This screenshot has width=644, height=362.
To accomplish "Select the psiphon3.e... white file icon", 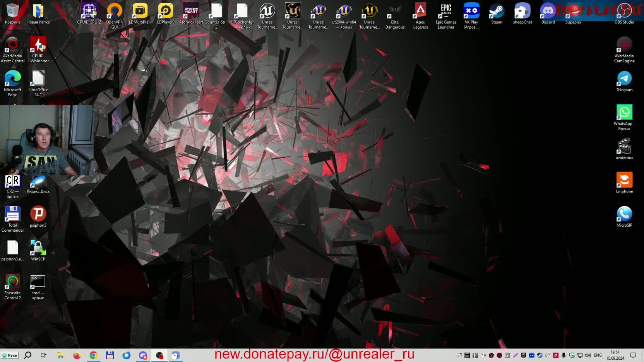I will pyautogui.click(x=13, y=251).
